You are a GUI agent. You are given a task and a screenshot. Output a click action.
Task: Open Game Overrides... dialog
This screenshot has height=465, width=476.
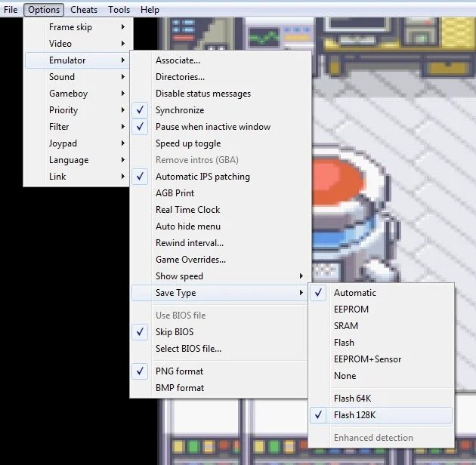tap(190, 260)
